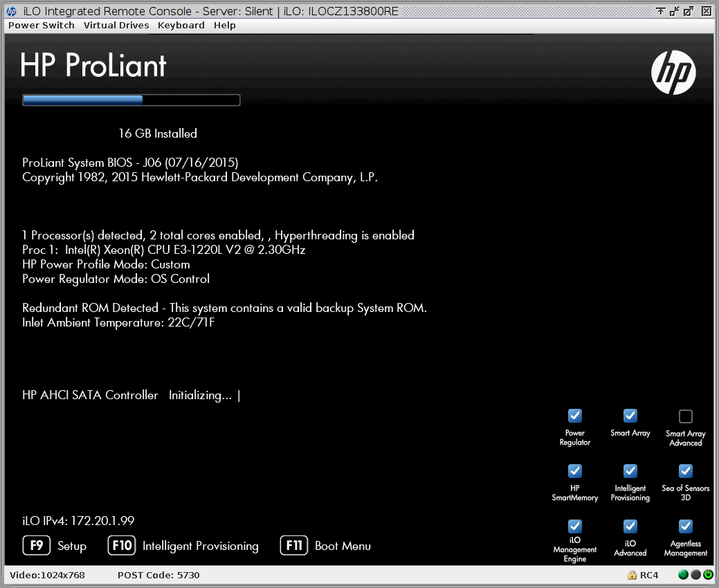The image size is (719, 588).
Task: Click the HP logo in the title bar
Action: 12,11
